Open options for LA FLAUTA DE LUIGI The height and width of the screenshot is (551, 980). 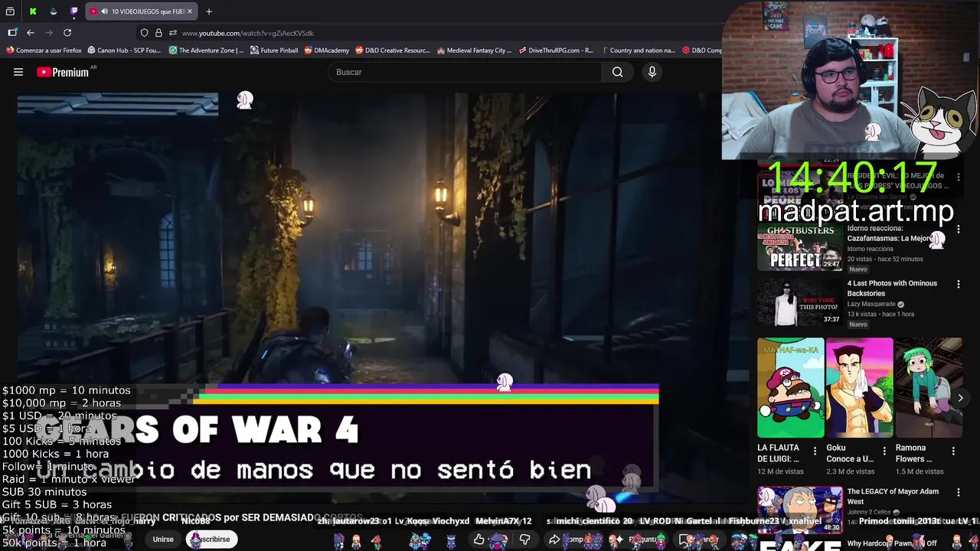815,452
